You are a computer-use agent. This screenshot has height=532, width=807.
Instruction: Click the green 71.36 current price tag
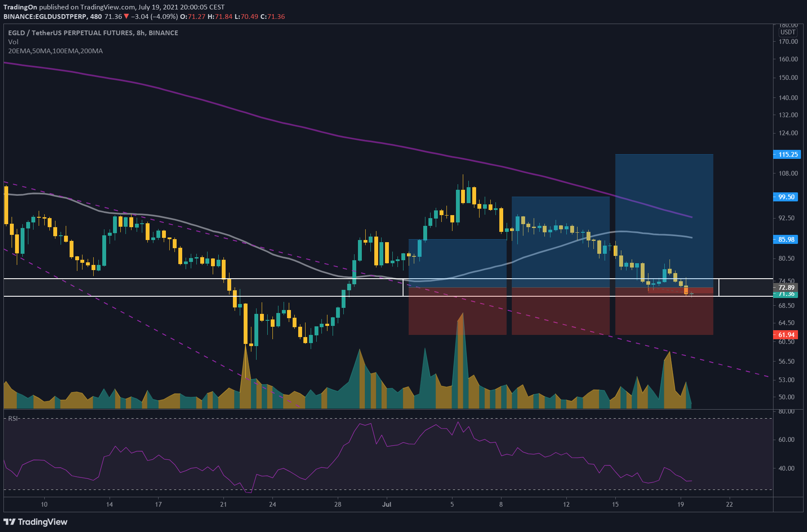tap(786, 294)
